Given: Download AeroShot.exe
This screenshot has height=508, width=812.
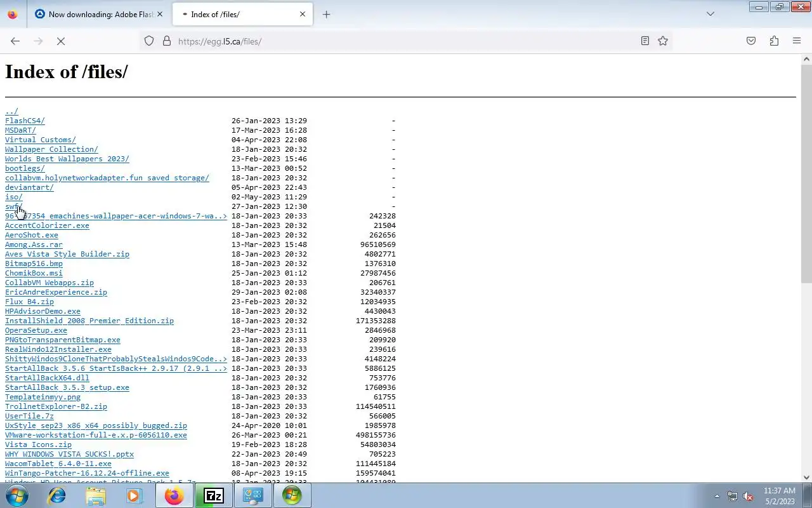Looking at the screenshot, I should point(32,235).
